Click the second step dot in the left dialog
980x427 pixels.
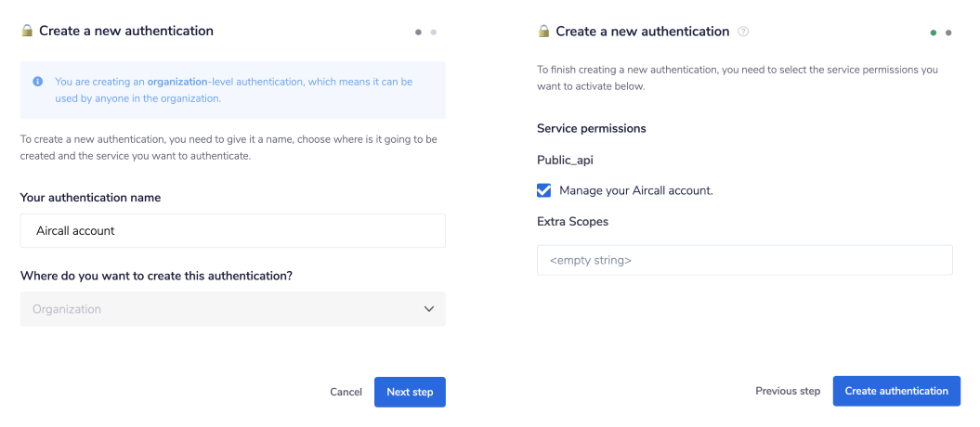pyautogui.click(x=434, y=32)
